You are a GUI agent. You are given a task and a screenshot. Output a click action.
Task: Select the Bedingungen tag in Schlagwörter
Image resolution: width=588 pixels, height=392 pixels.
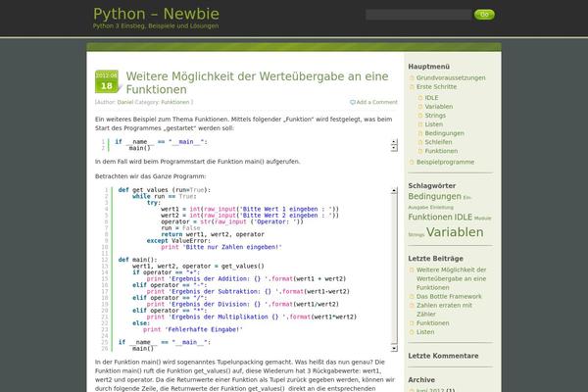point(434,197)
